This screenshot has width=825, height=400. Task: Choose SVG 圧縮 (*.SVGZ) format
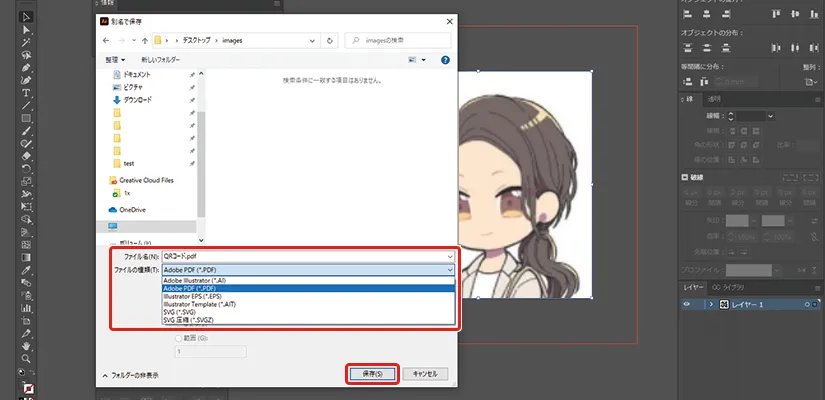(x=308, y=319)
